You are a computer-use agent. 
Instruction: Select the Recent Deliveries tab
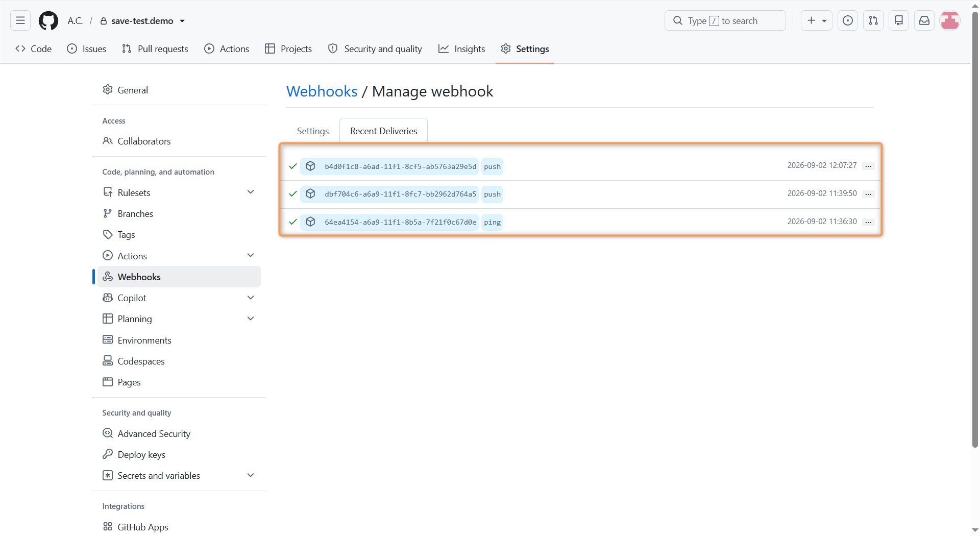(384, 131)
